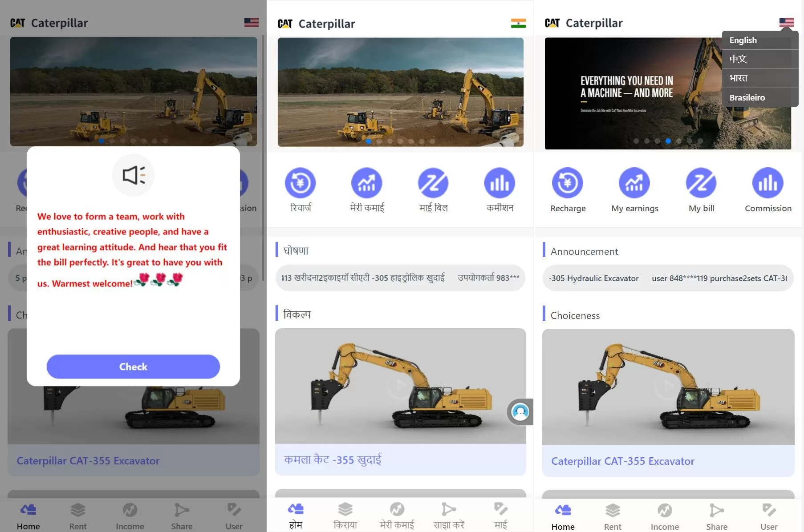Tap the My bill icon
The image size is (804, 532).
701,183
